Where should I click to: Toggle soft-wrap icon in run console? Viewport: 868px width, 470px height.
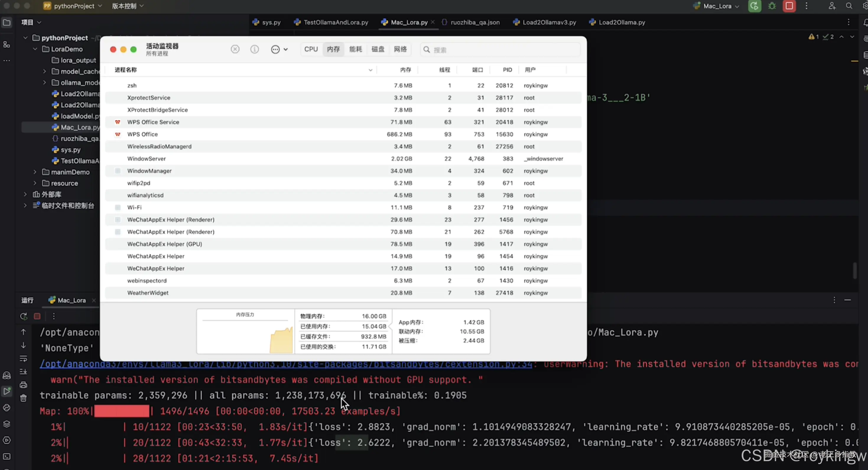[23, 358]
